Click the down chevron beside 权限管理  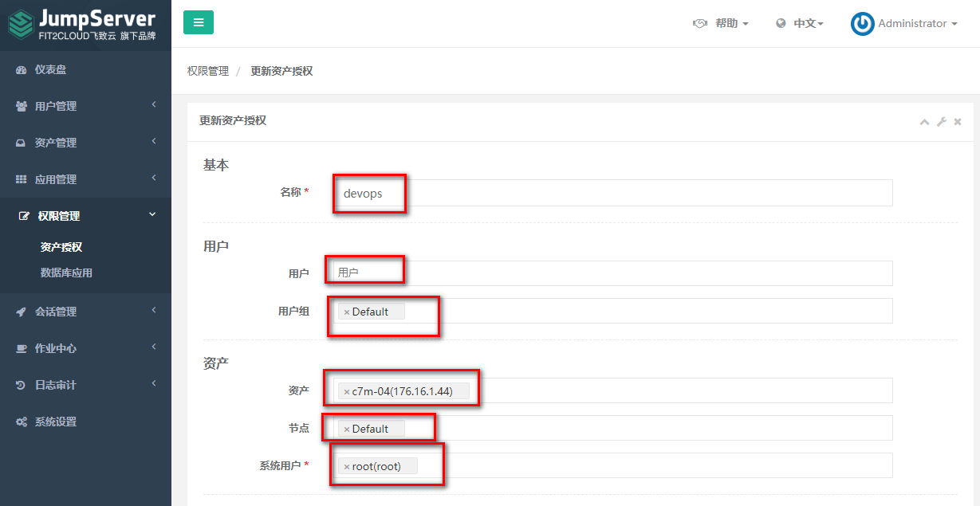(153, 214)
